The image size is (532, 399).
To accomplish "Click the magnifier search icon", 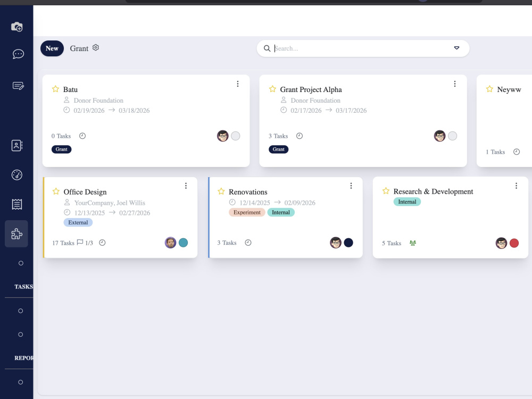I will tap(267, 48).
